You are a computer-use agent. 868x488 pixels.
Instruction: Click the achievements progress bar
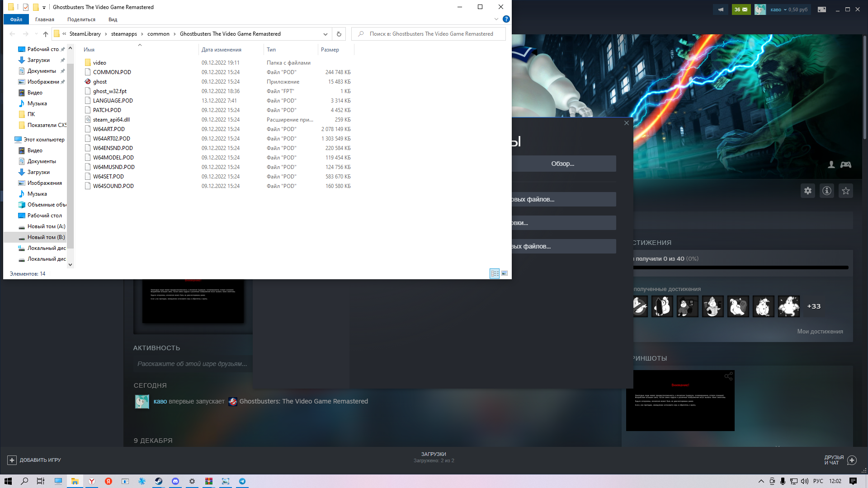741,267
